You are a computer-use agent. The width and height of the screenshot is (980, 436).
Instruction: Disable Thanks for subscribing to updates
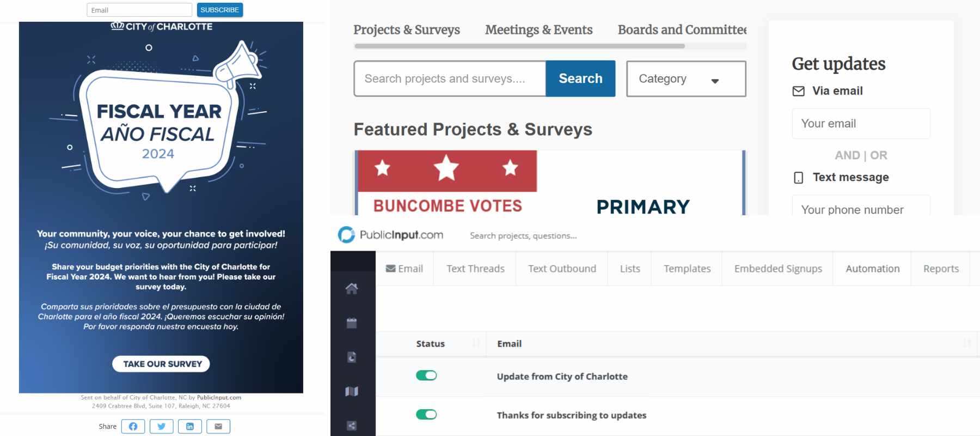(426, 415)
